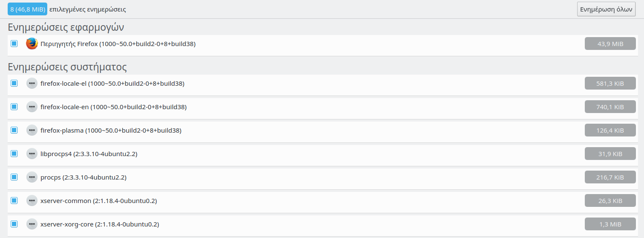Click the firefox-locale-en package icon
The width and height of the screenshot is (644, 238).
(x=32, y=107)
